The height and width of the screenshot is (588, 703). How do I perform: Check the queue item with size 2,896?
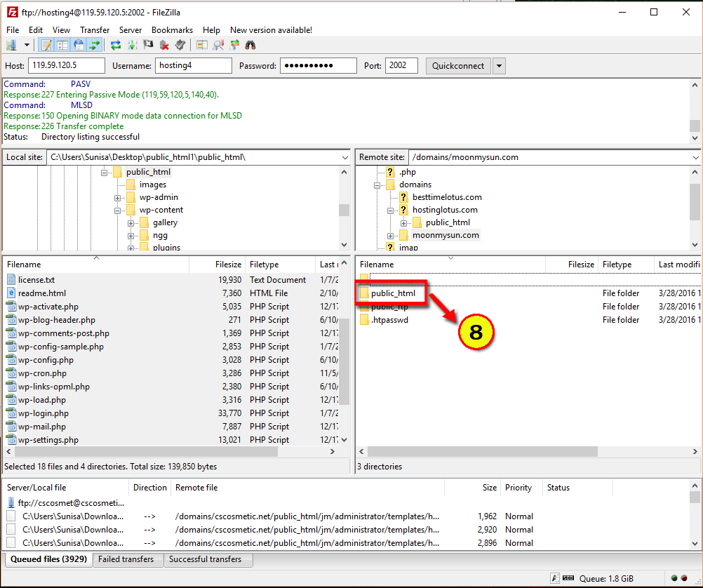(11, 543)
